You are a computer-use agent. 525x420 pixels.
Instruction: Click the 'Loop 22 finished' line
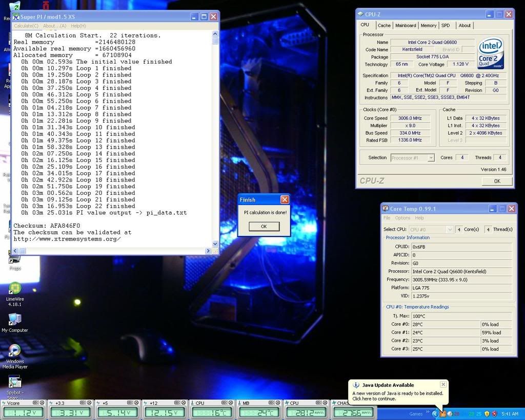coord(78,206)
